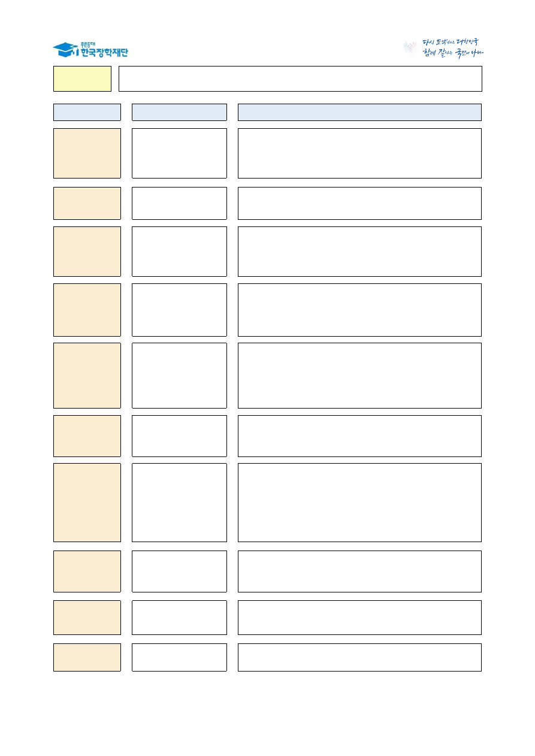Click the wide empty title box at top

300,78
